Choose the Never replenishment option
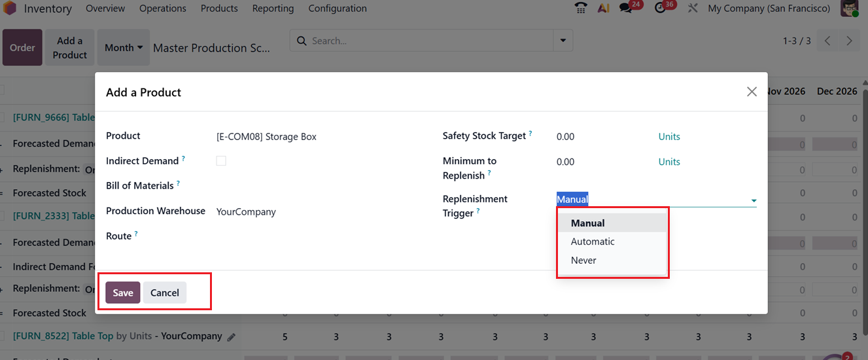The height and width of the screenshot is (360, 868). 583,261
